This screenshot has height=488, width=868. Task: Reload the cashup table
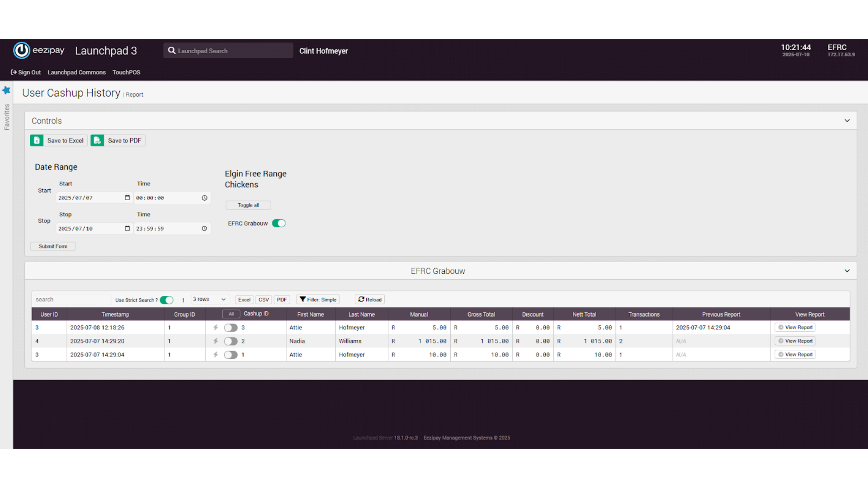(370, 300)
